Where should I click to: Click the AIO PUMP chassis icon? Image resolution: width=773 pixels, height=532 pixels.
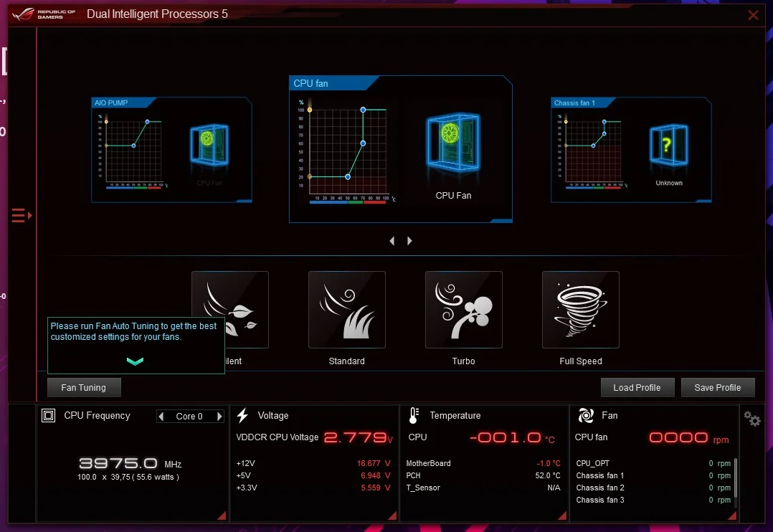[x=209, y=145]
